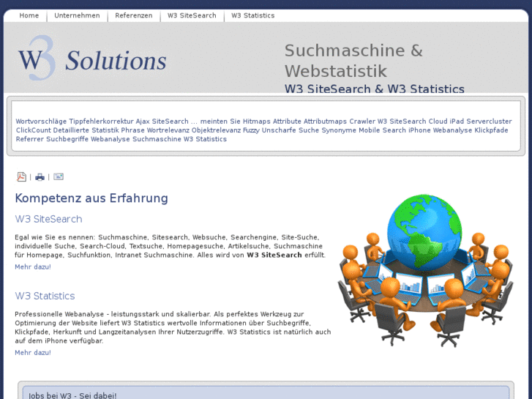Click the Synonyme tag
The image size is (532, 399).
tap(339, 130)
